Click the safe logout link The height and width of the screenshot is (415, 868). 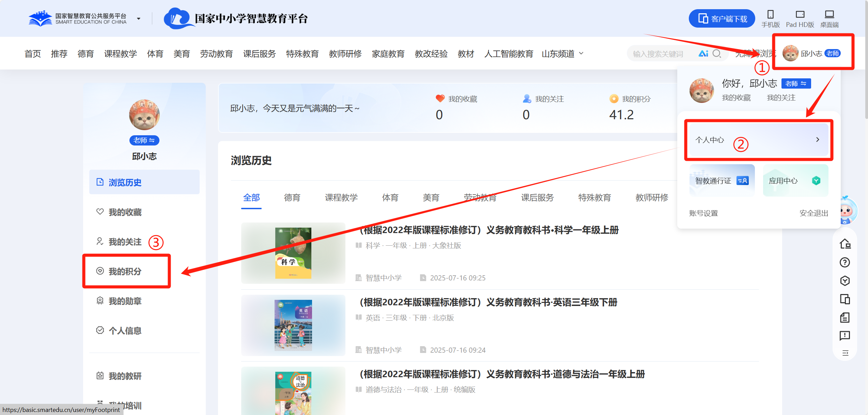(813, 213)
